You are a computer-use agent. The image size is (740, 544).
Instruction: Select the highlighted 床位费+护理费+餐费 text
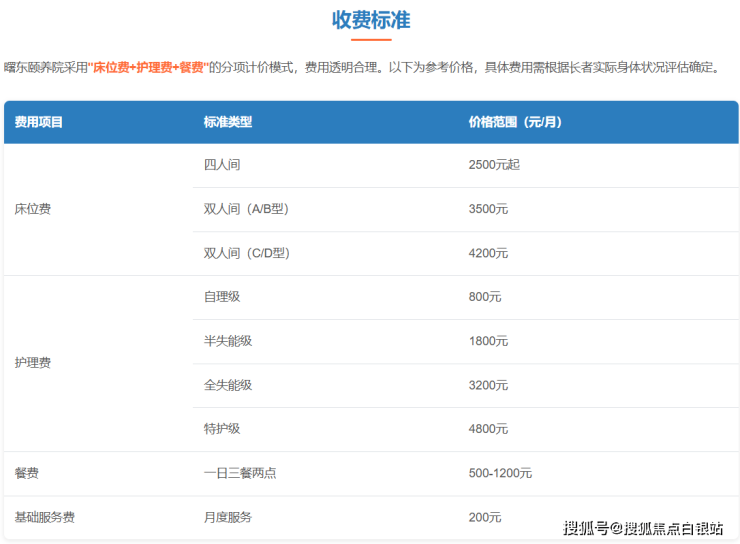click(x=148, y=67)
